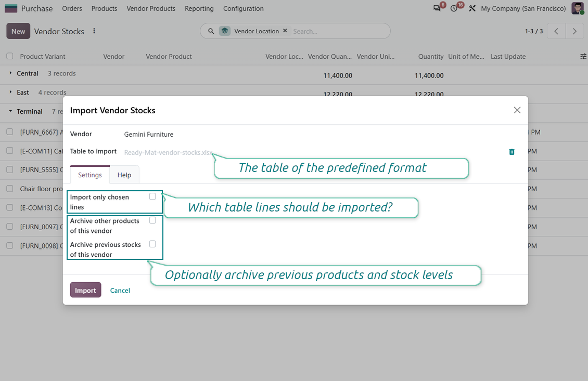Sort by Product Variant column header
The width and height of the screenshot is (588, 381).
coord(42,57)
